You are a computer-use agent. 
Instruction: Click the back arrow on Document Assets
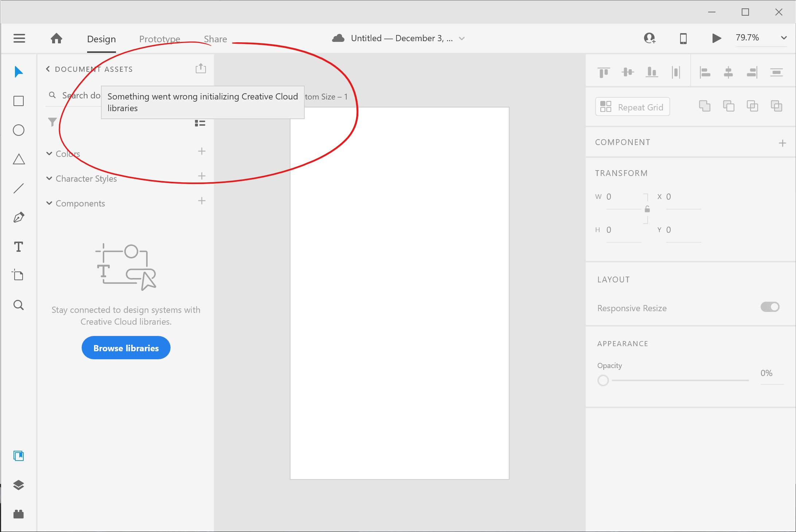click(48, 69)
